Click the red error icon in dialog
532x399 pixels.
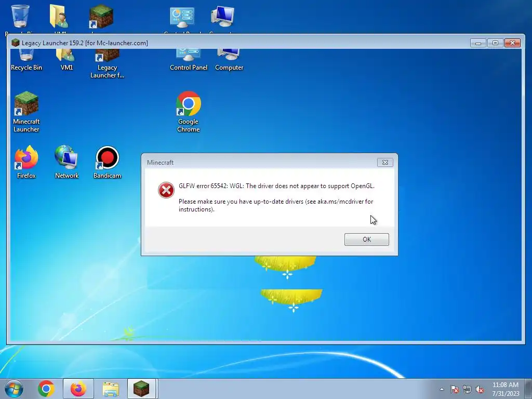pyautogui.click(x=166, y=190)
